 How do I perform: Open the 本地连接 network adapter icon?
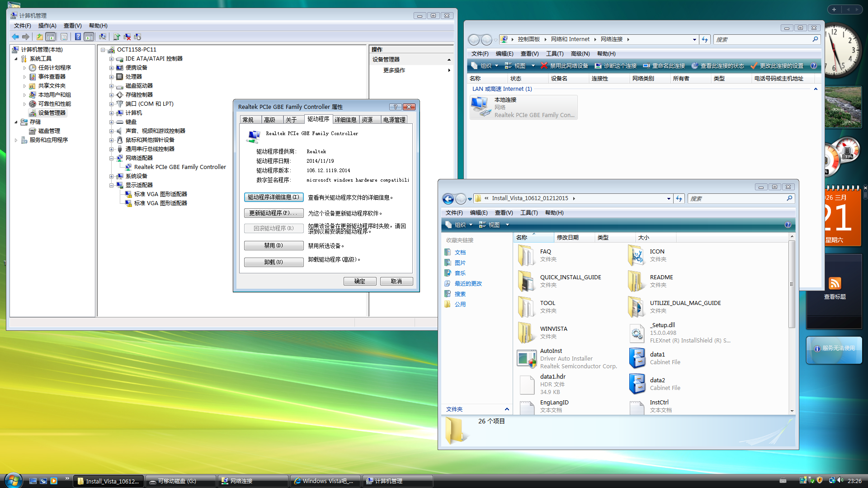[x=480, y=107]
